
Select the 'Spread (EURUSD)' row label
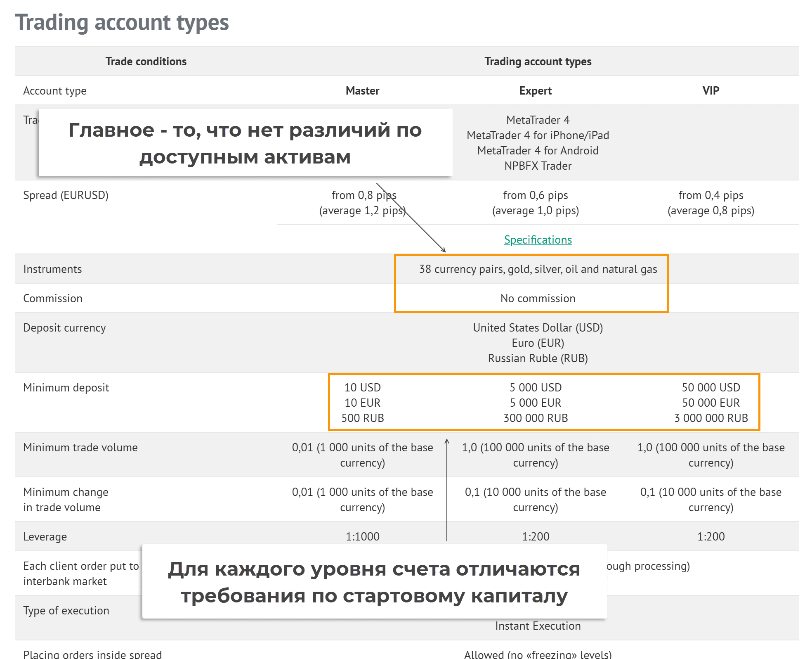[x=66, y=195]
